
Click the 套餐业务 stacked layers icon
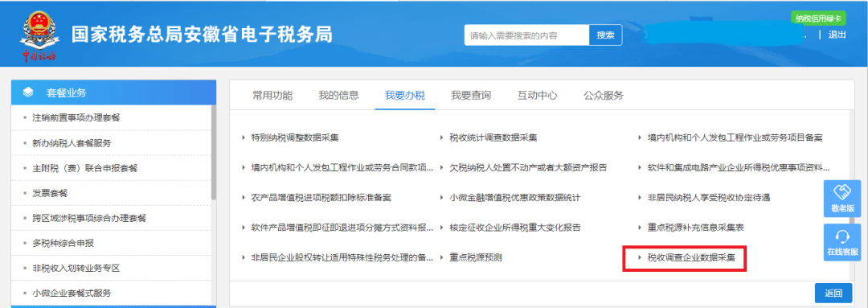(x=28, y=92)
